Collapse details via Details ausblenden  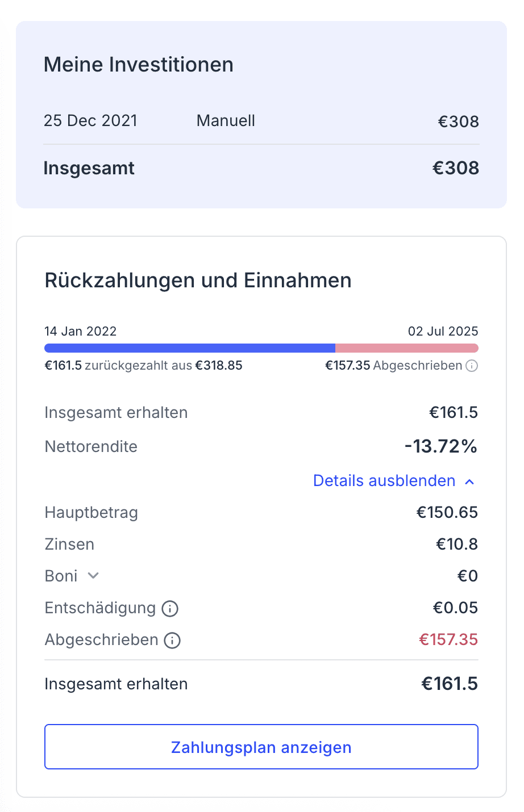pos(384,481)
